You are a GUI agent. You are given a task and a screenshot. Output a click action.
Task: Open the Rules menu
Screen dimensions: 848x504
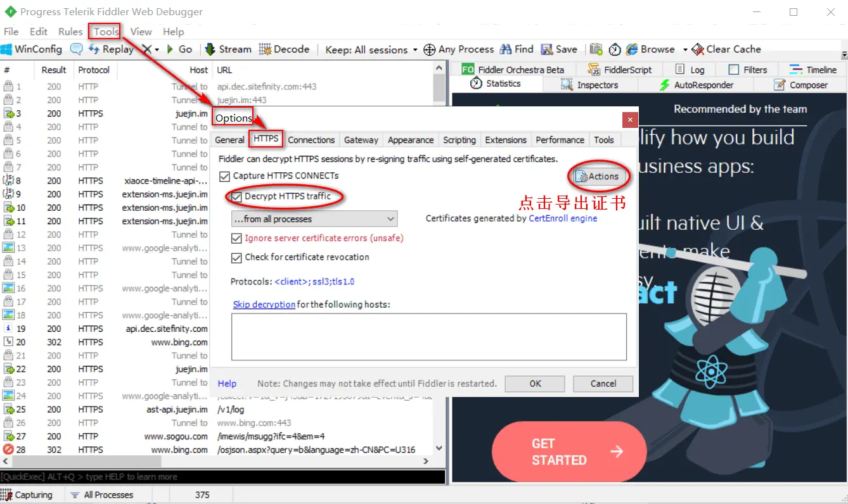[70, 32]
